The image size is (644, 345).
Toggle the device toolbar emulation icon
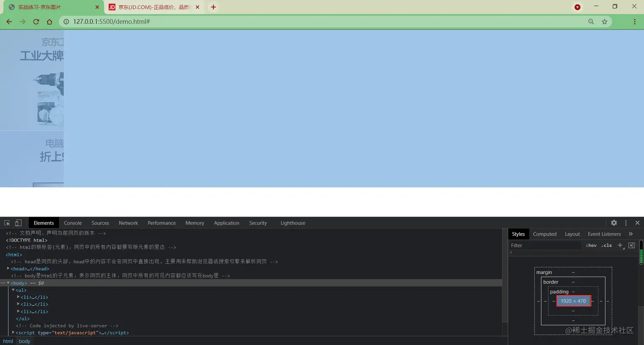coord(17,223)
